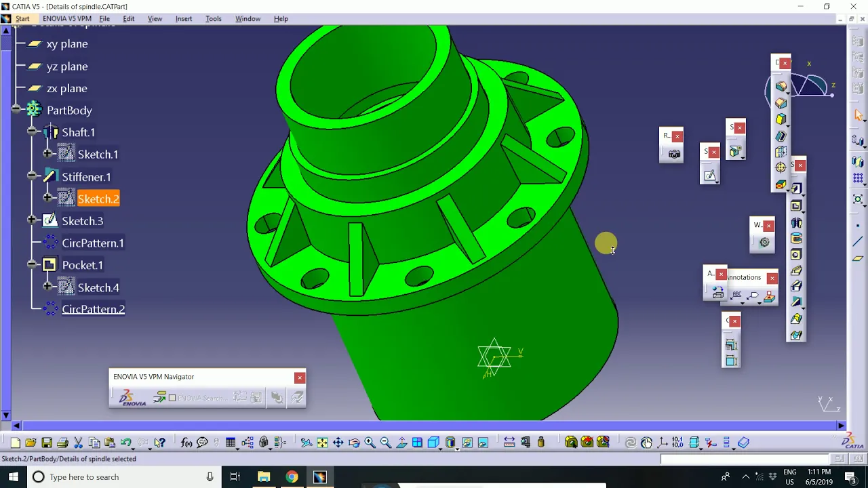This screenshot has width=868, height=488.
Task: Click the Print icon in bottom toolbar
Action: tap(62, 443)
